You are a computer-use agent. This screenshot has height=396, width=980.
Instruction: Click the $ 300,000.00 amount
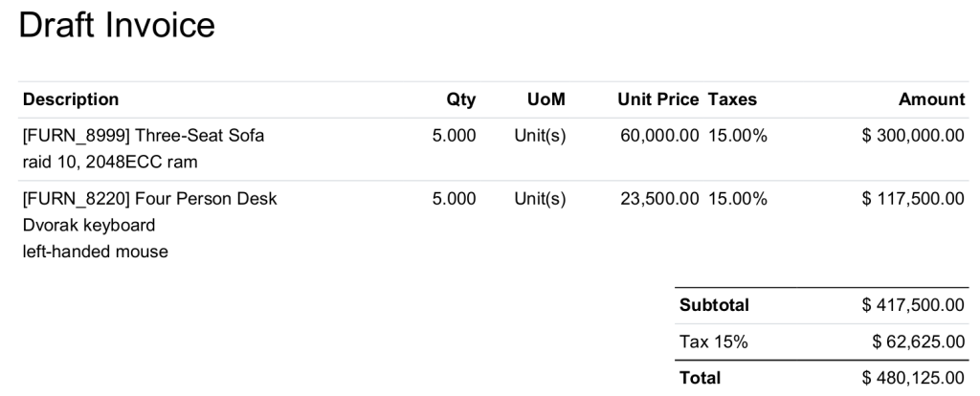tap(913, 136)
